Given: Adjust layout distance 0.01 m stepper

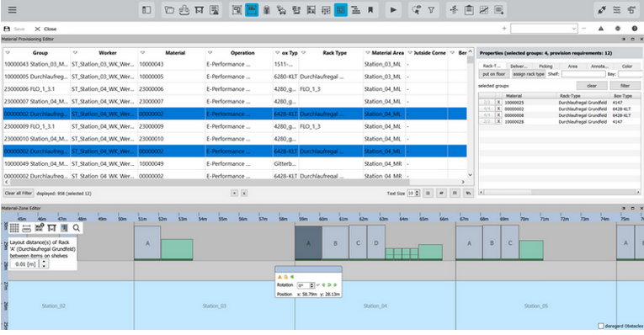Looking at the screenshot, I should pos(44,264).
